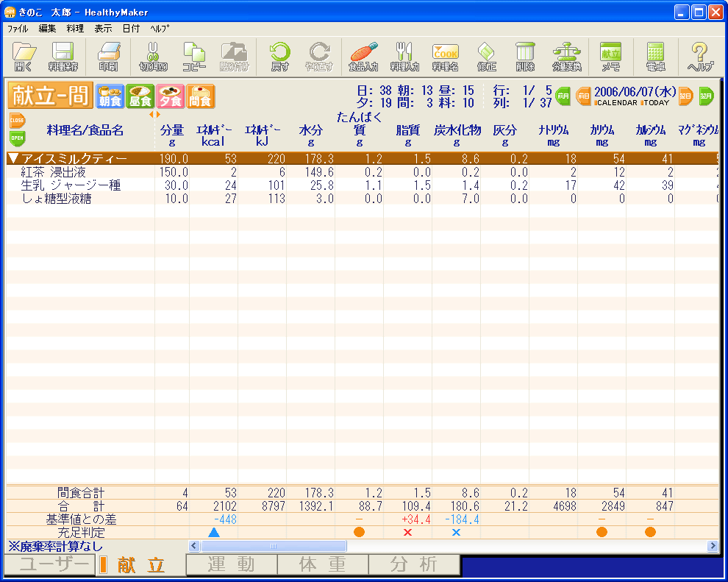
Task: Collapse the アイスミルクティー row triangle
Action: 13,158
